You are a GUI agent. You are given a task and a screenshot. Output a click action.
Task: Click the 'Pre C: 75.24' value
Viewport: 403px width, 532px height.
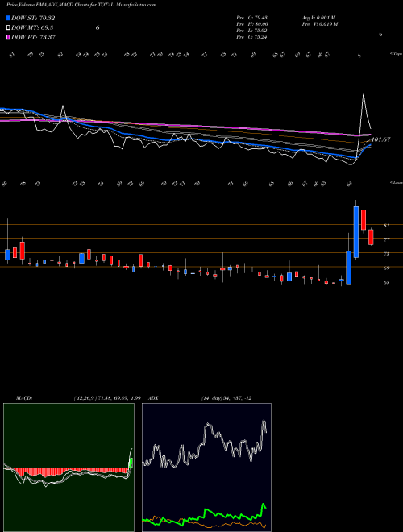click(251, 37)
